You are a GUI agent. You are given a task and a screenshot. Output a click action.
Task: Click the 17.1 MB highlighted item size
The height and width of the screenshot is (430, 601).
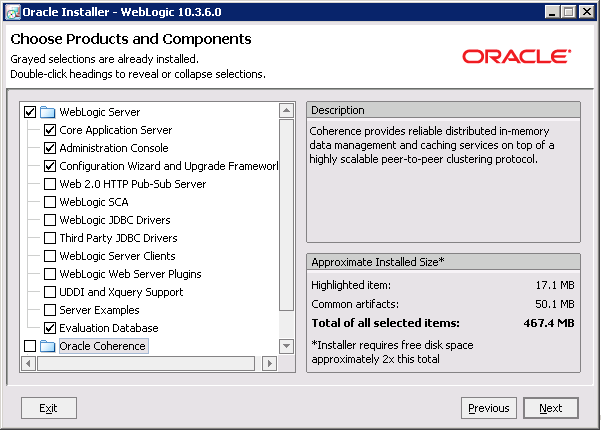coord(555,285)
